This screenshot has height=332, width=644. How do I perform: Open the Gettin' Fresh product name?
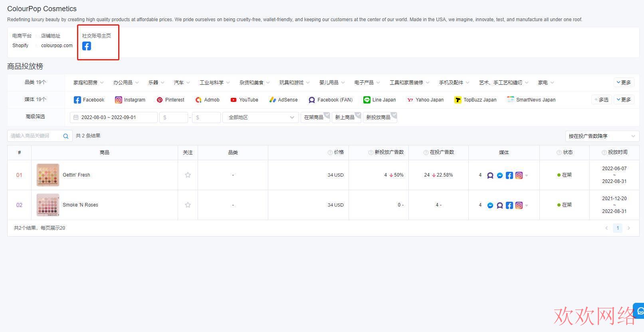pyautogui.click(x=76, y=175)
